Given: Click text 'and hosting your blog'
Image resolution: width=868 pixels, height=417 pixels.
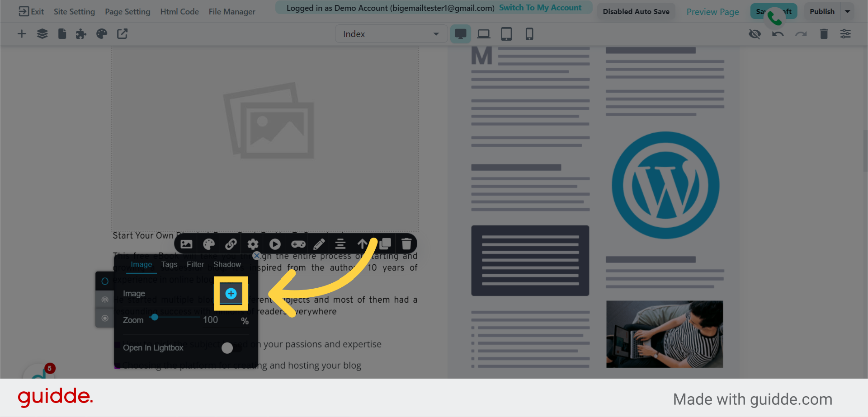Looking at the screenshot, I should click(315, 365).
